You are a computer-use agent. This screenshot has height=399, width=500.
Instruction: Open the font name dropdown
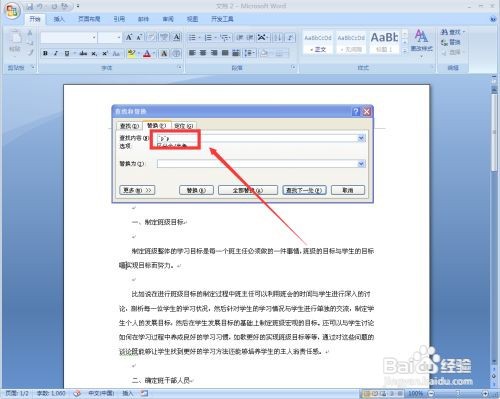tap(94, 37)
